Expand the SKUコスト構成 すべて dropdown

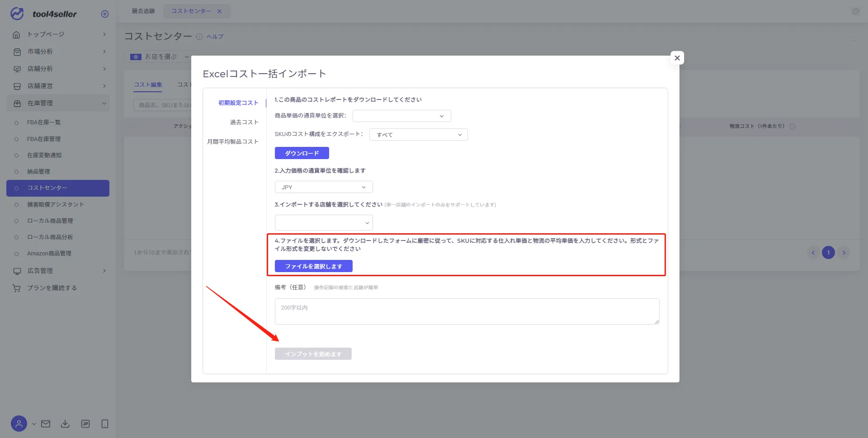418,135
